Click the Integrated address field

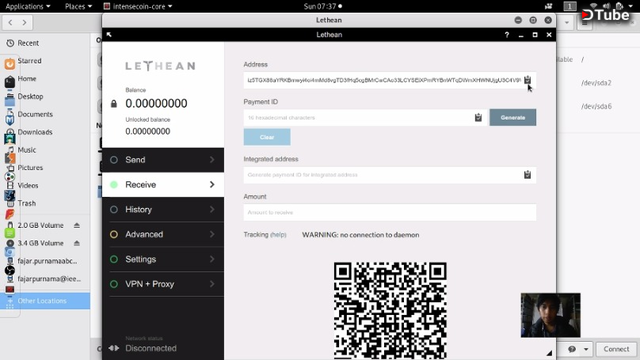[x=390, y=175]
